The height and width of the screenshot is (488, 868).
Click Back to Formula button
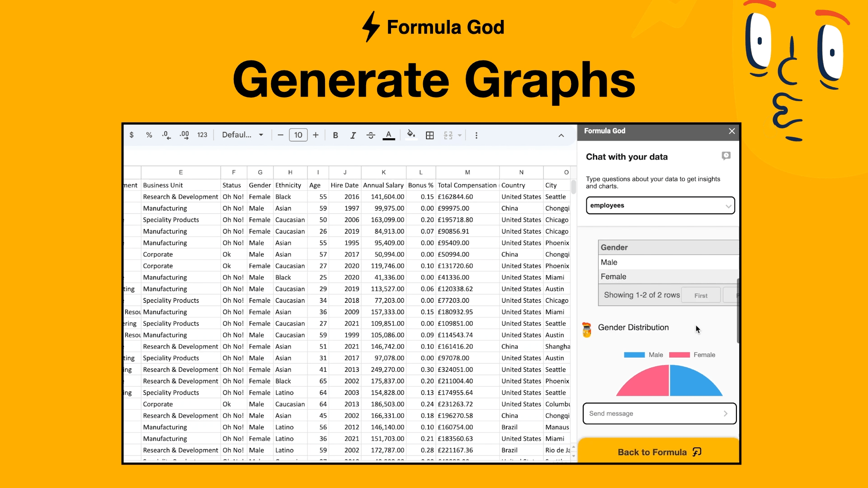tap(658, 452)
